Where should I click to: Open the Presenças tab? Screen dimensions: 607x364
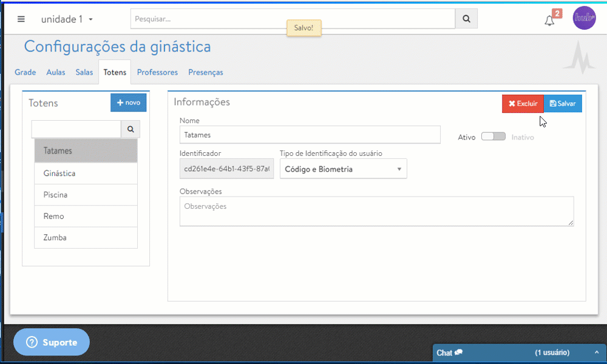point(205,72)
